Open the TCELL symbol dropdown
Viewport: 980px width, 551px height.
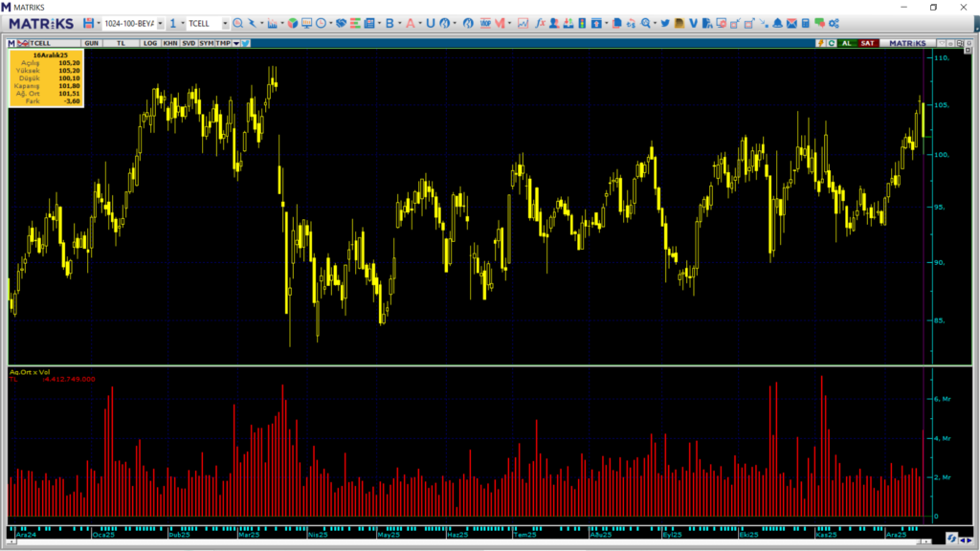click(225, 23)
